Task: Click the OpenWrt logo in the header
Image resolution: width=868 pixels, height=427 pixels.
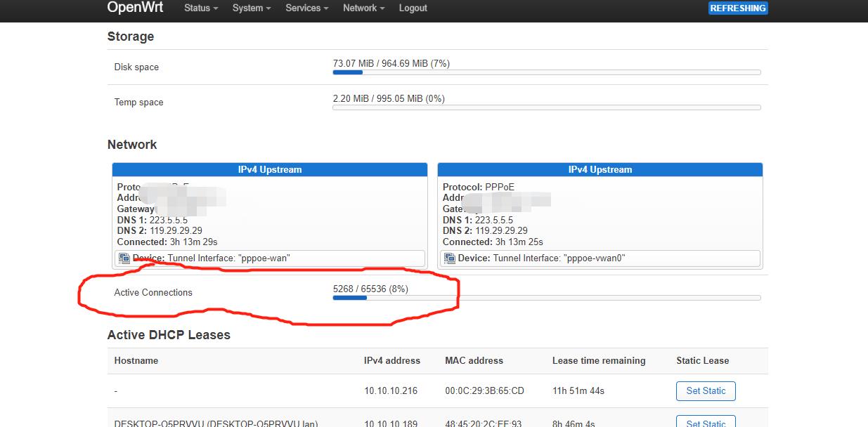Action: (x=134, y=8)
